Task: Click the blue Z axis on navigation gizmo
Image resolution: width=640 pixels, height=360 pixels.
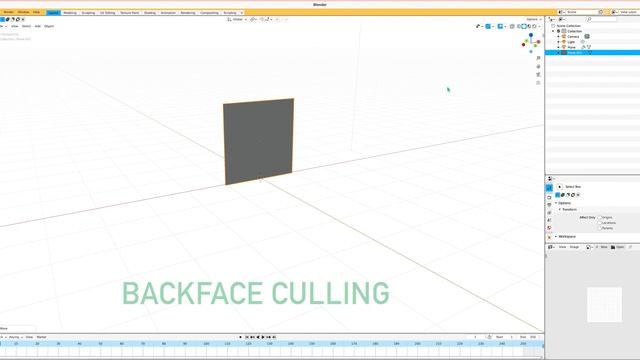Action: point(531,35)
